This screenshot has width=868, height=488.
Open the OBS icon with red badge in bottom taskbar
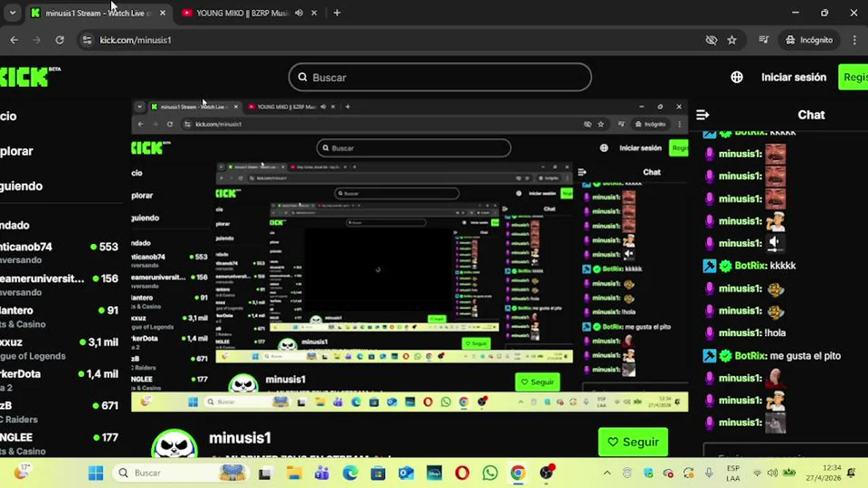547,472
